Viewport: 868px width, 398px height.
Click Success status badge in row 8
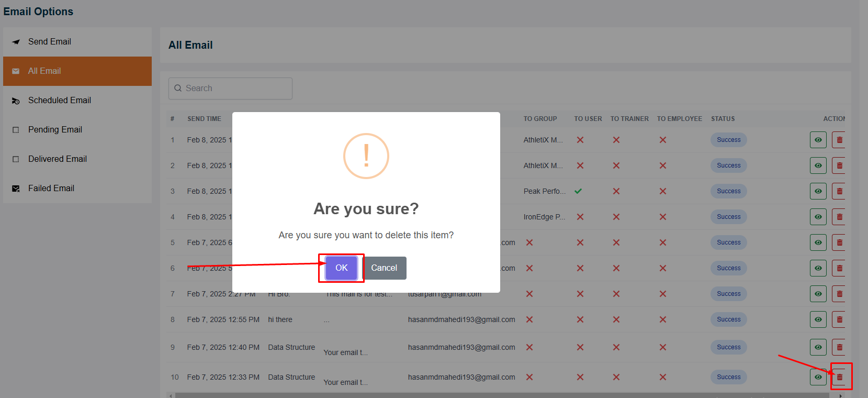[728, 319]
